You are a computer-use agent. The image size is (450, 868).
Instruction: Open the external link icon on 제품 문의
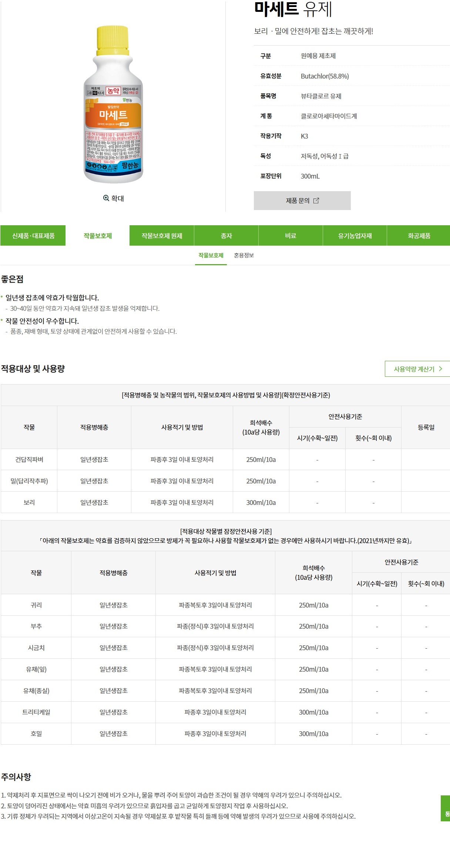(316, 200)
